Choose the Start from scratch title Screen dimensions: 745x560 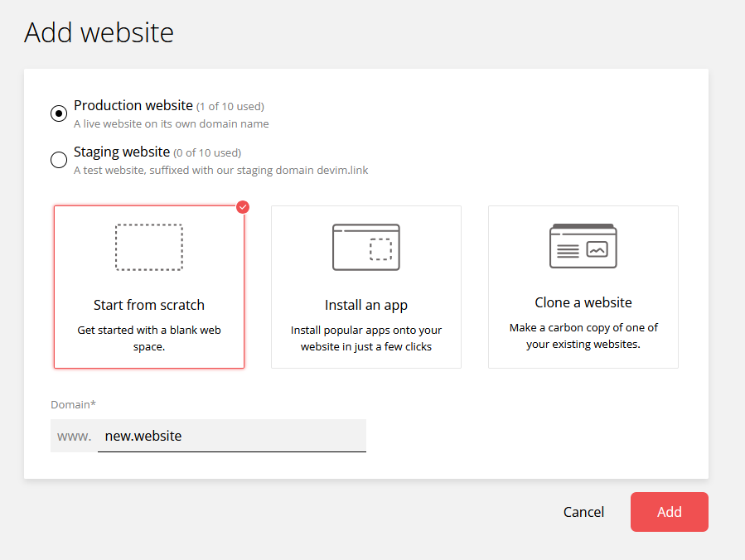149,305
